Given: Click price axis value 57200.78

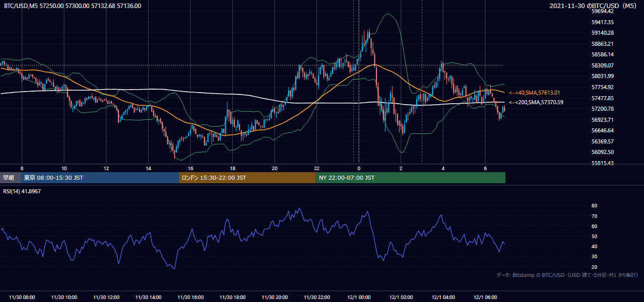Looking at the screenshot, I should click(602, 109).
